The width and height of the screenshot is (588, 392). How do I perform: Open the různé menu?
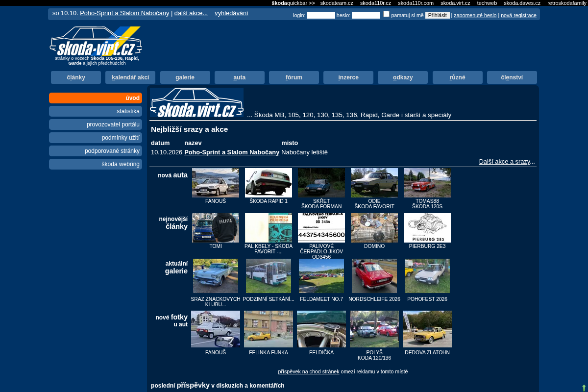pos(458,77)
